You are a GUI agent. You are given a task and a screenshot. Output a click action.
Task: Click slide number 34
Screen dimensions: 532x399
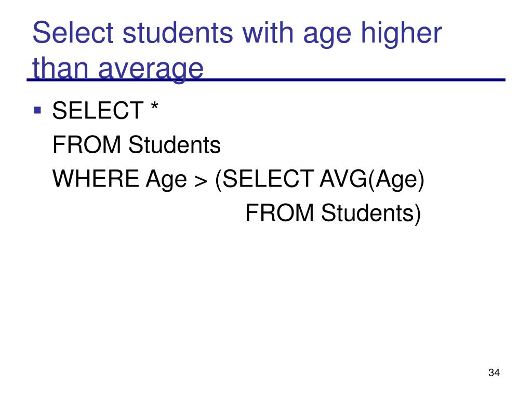[x=494, y=373]
